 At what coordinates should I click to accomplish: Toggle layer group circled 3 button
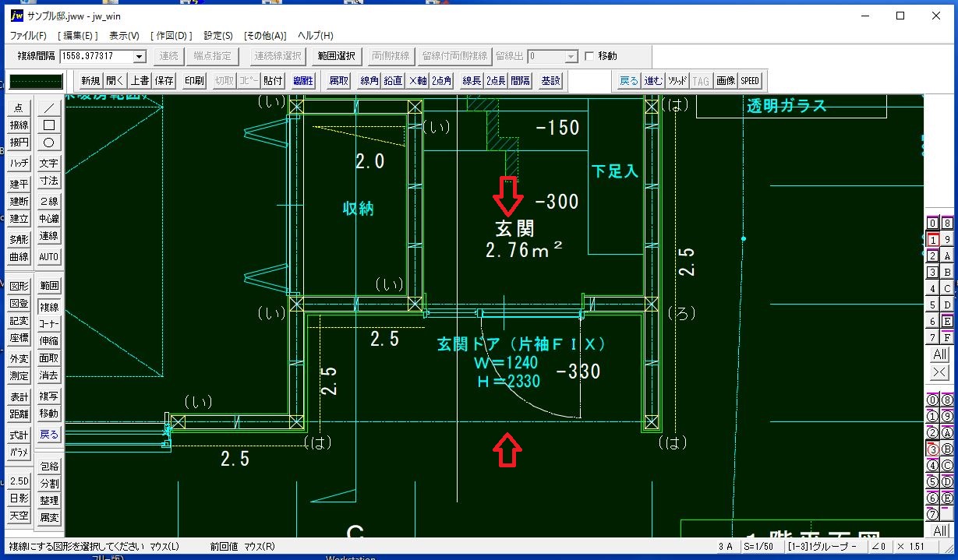click(x=932, y=449)
